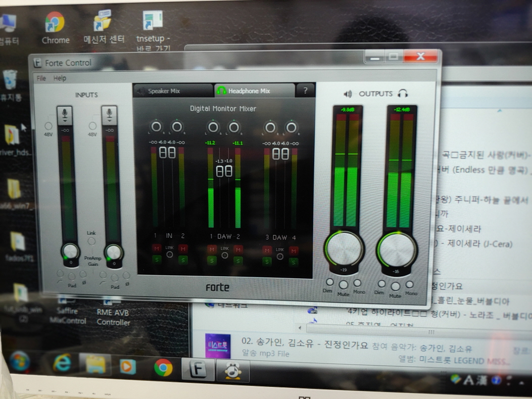
Task: Enable the low-cut filter on Input 1
Action: [x=61, y=274]
